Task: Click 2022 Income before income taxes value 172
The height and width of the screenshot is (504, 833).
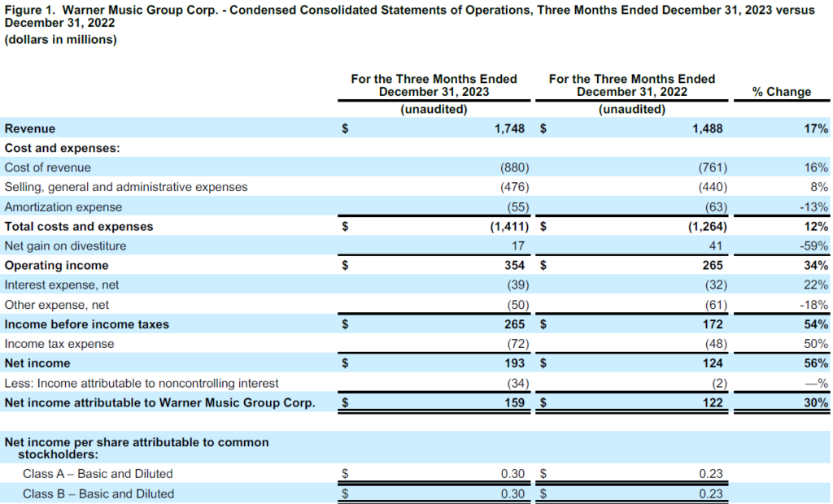Action: click(713, 324)
